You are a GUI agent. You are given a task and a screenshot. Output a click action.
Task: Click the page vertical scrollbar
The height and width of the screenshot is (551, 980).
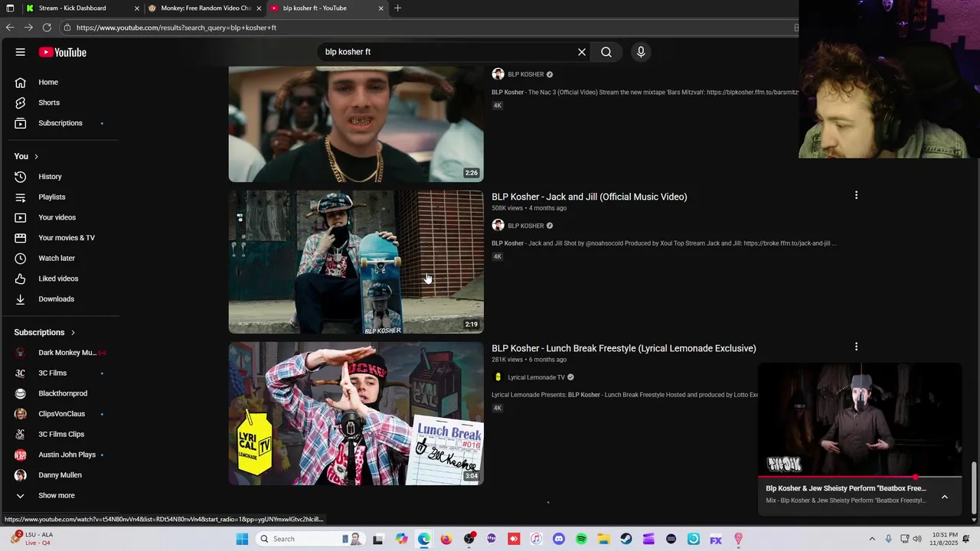(975, 490)
